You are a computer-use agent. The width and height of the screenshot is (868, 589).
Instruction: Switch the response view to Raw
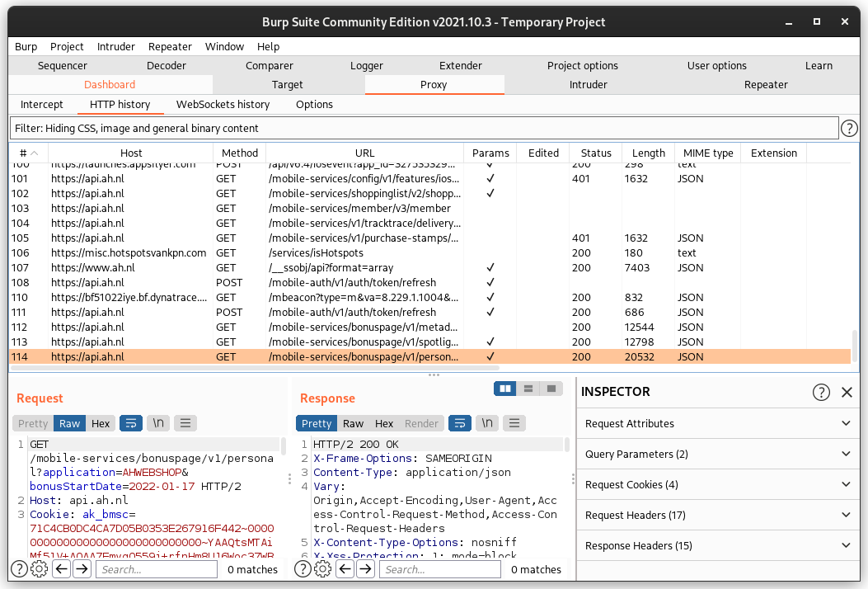(353, 423)
